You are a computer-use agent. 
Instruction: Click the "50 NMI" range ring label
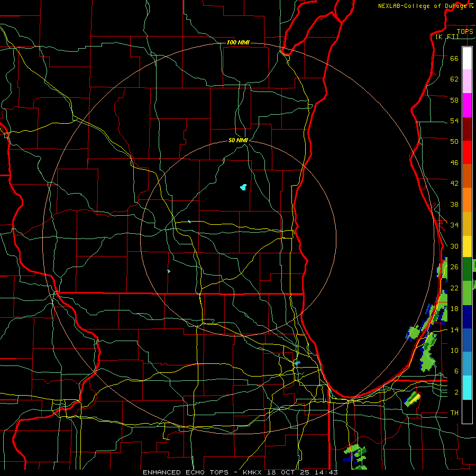pyautogui.click(x=239, y=140)
